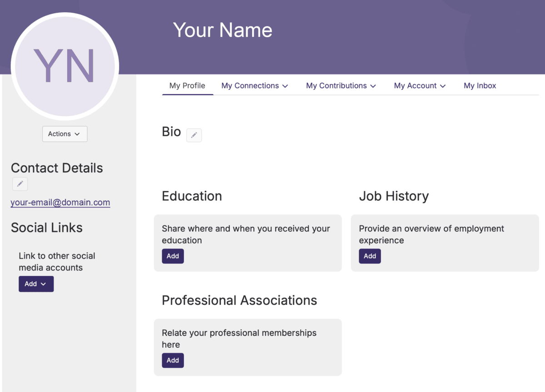The image size is (545, 392).
Task: Click the Education section heading
Action: tap(192, 196)
